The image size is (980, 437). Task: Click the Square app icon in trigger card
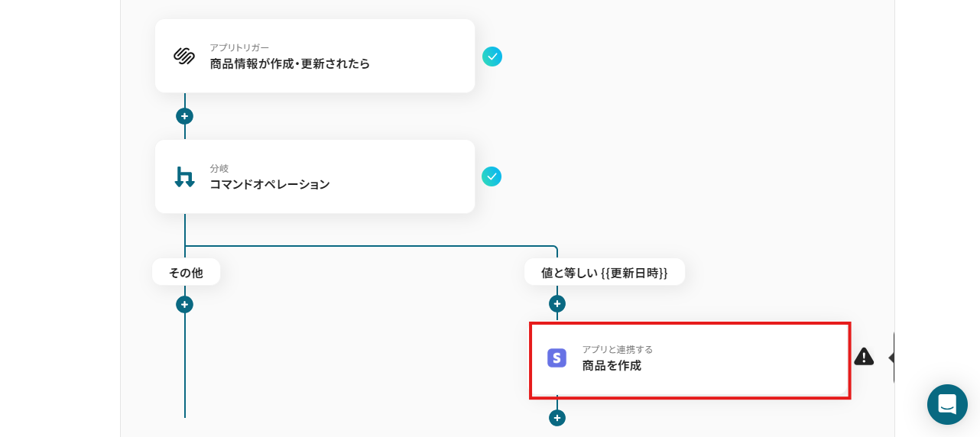184,56
